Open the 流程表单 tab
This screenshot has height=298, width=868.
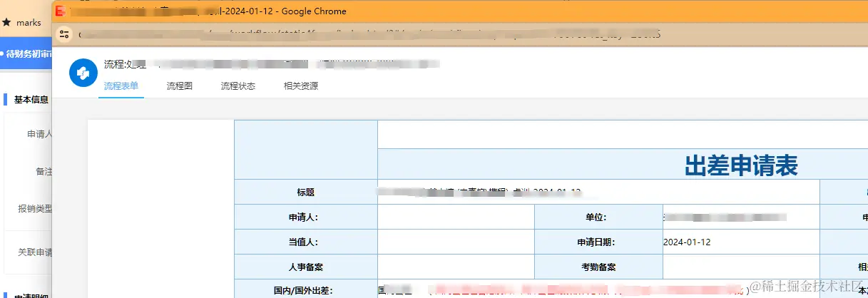pos(121,86)
